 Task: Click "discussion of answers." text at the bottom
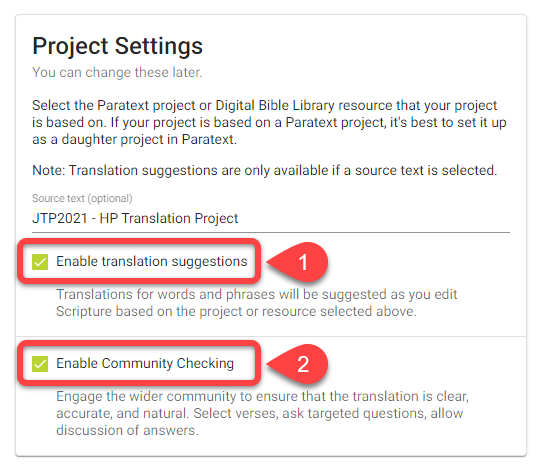click(127, 431)
